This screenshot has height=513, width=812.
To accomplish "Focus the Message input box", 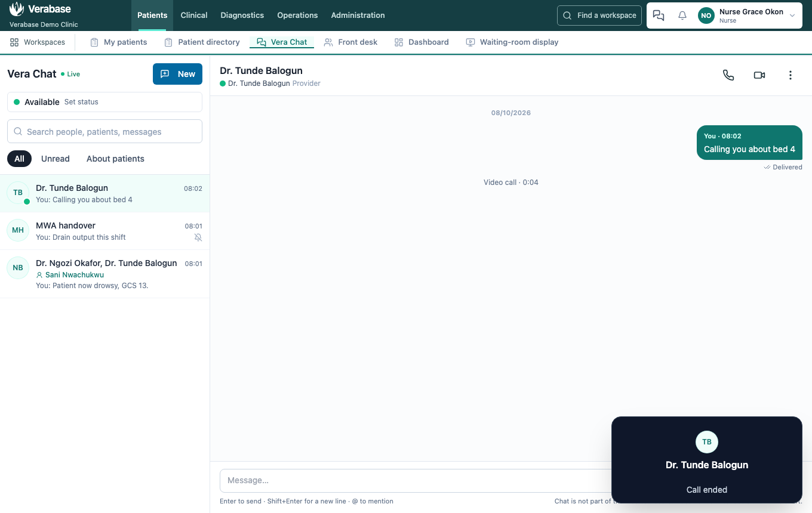I will pyautogui.click(x=415, y=480).
